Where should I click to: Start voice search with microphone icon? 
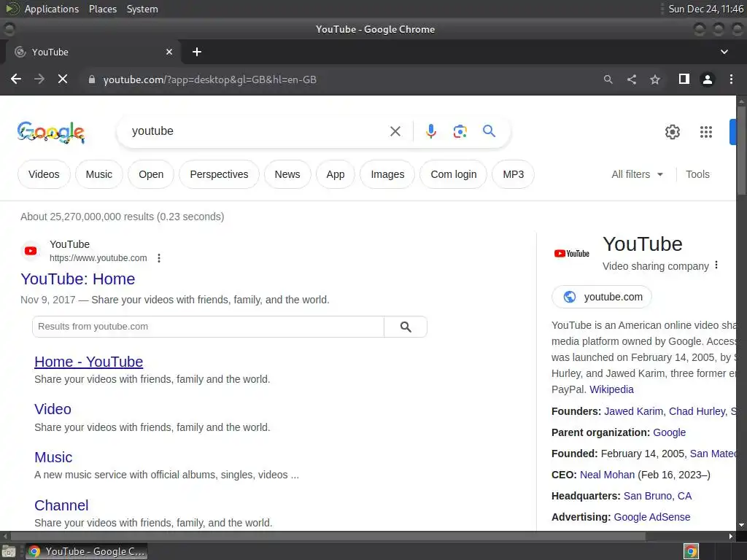(x=431, y=131)
